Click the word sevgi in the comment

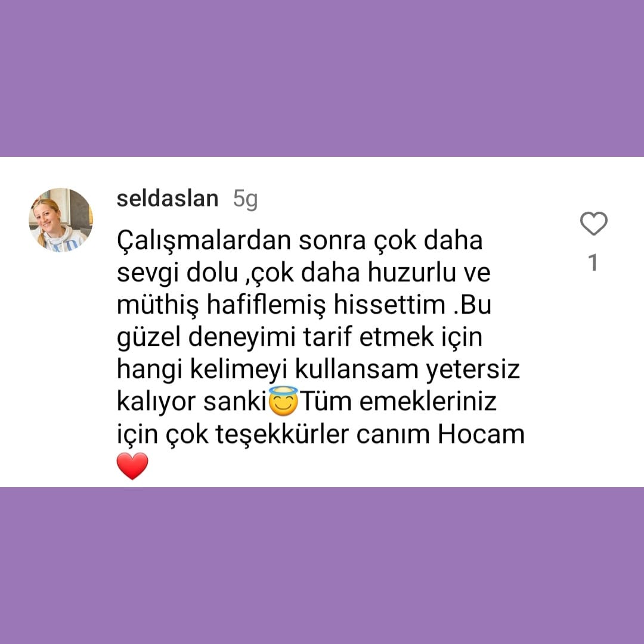click(x=148, y=274)
